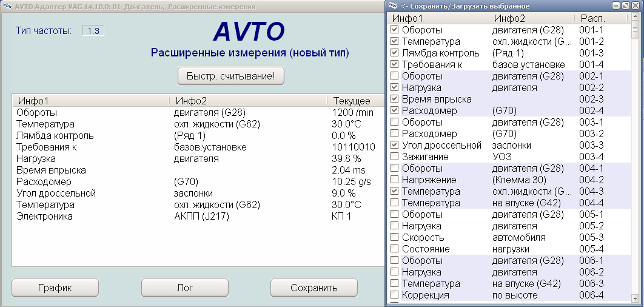
Task: Click value 006-1 in Расп. column
Action: (x=591, y=260)
